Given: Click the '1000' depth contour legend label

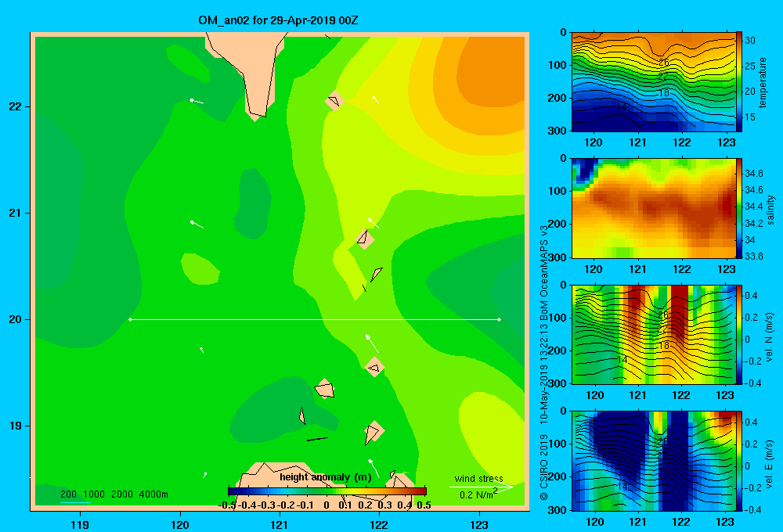Looking at the screenshot, I should [x=94, y=494].
